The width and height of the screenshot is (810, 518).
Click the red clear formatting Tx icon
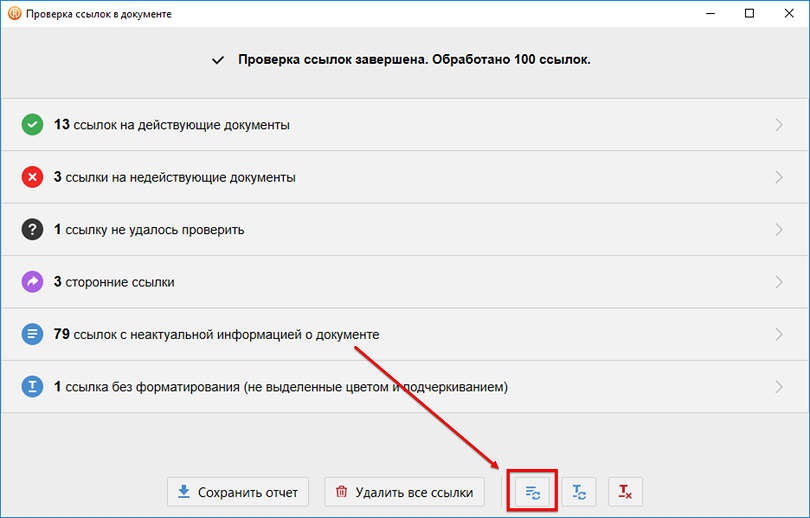625,492
